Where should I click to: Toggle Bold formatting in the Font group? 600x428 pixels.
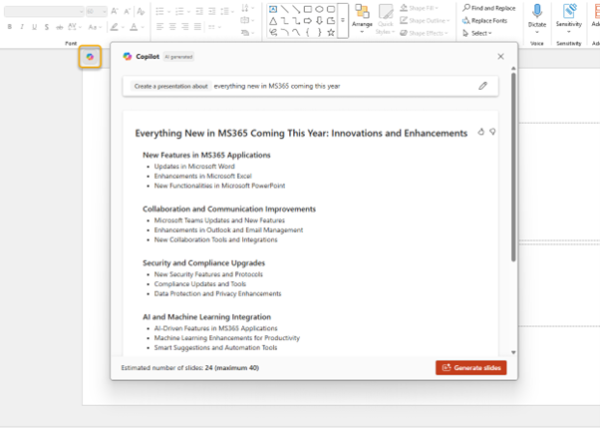pyautogui.click(x=10, y=27)
